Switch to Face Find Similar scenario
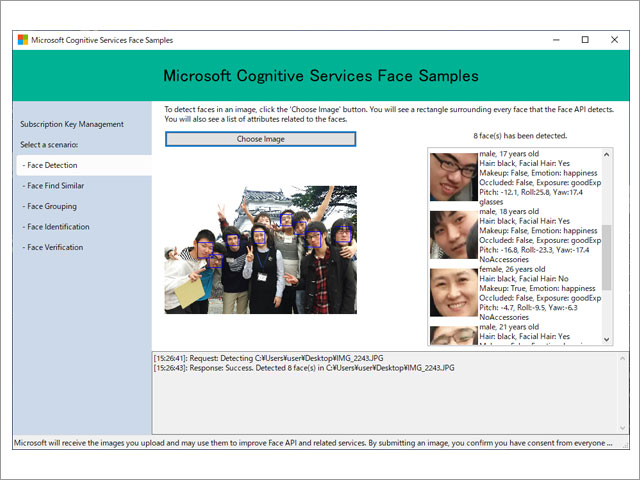Screen dimensions: 640x480 [x=53, y=186]
